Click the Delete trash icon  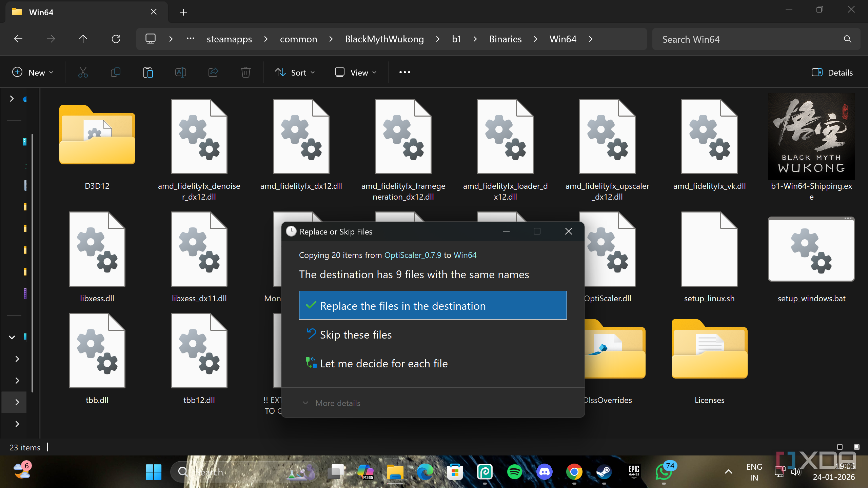pos(246,73)
